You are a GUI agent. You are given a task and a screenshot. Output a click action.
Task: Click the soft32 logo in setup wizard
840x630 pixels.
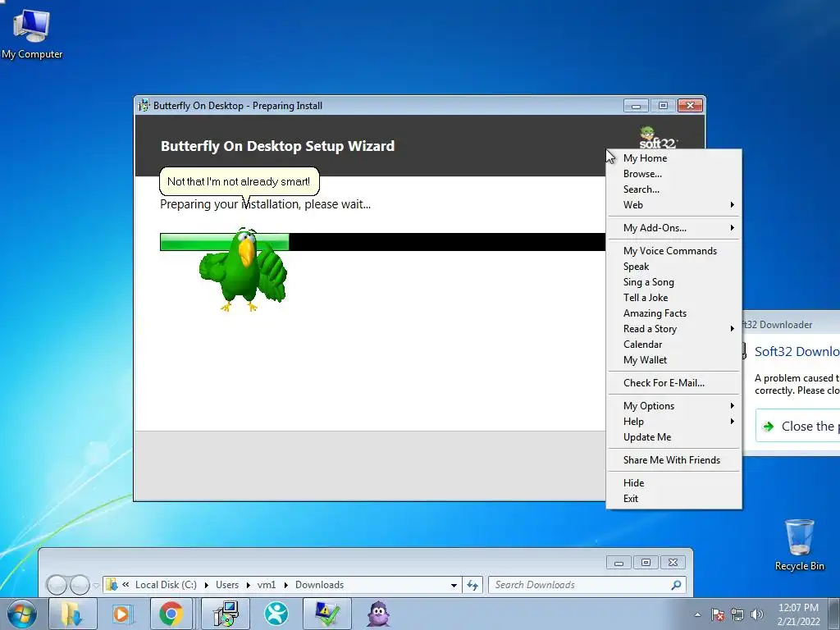point(658,138)
